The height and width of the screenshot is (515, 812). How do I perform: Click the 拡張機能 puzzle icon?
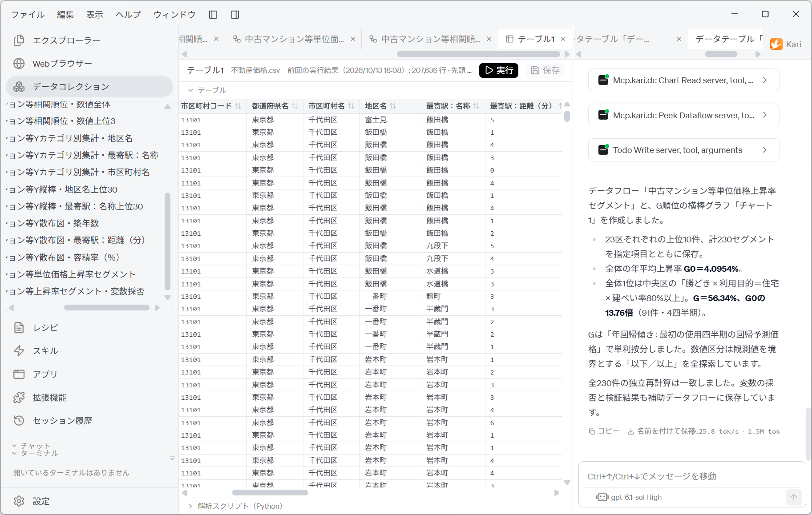19,398
